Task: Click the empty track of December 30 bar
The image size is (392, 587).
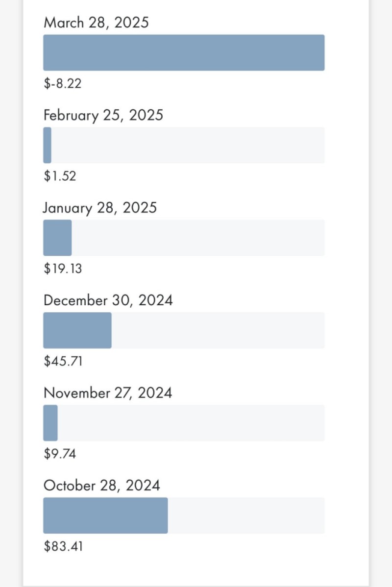Action: tap(218, 330)
